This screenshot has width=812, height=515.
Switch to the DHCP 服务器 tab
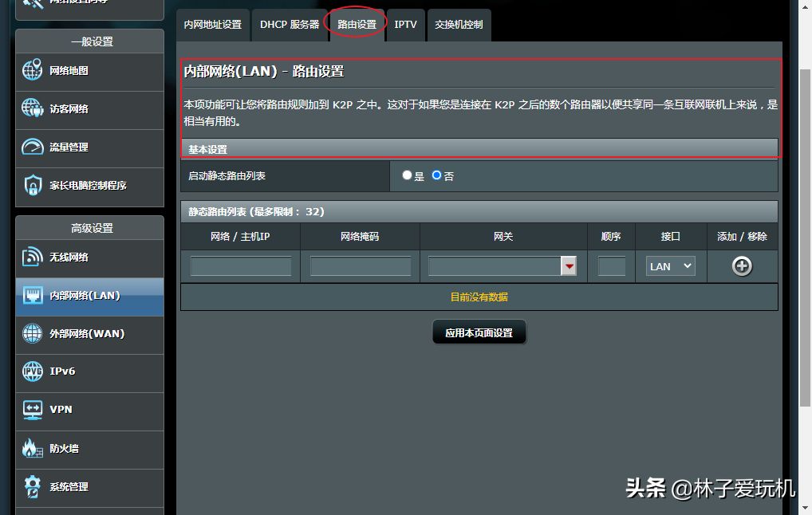[x=289, y=25]
